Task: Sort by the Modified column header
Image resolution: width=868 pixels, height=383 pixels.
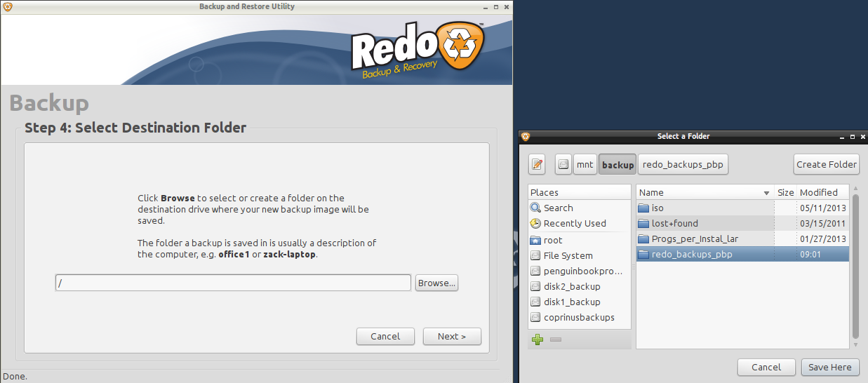Action: pyautogui.click(x=818, y=192)
